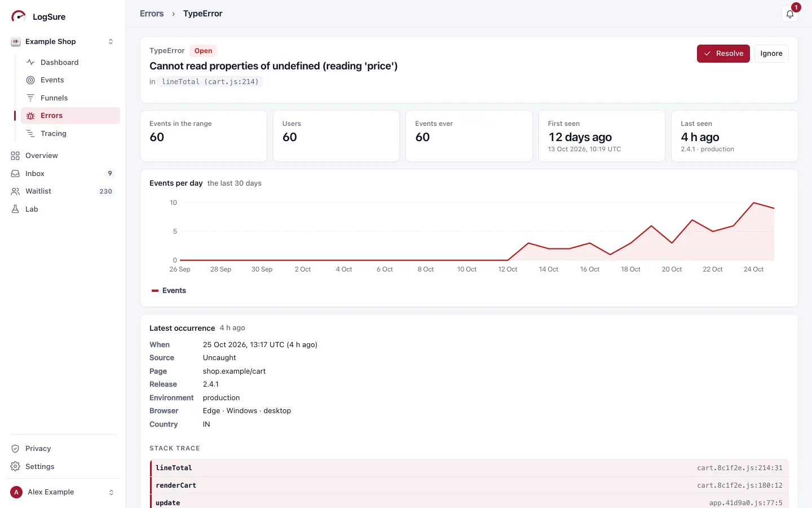This screenshot has width=812, height=508.
Task: Click the Events target icon
Action: tap(30, 80)
